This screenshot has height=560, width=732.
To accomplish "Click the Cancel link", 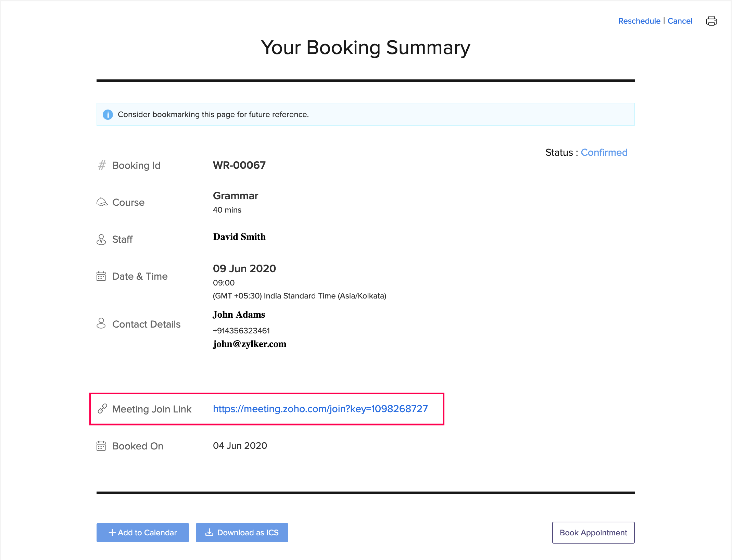I will [x=680, y=21].
